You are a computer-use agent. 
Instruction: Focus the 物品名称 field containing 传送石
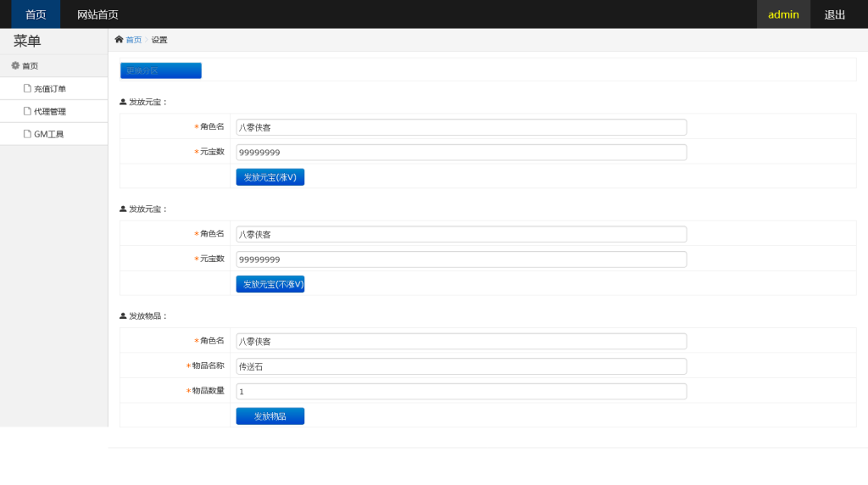[461, 366]
